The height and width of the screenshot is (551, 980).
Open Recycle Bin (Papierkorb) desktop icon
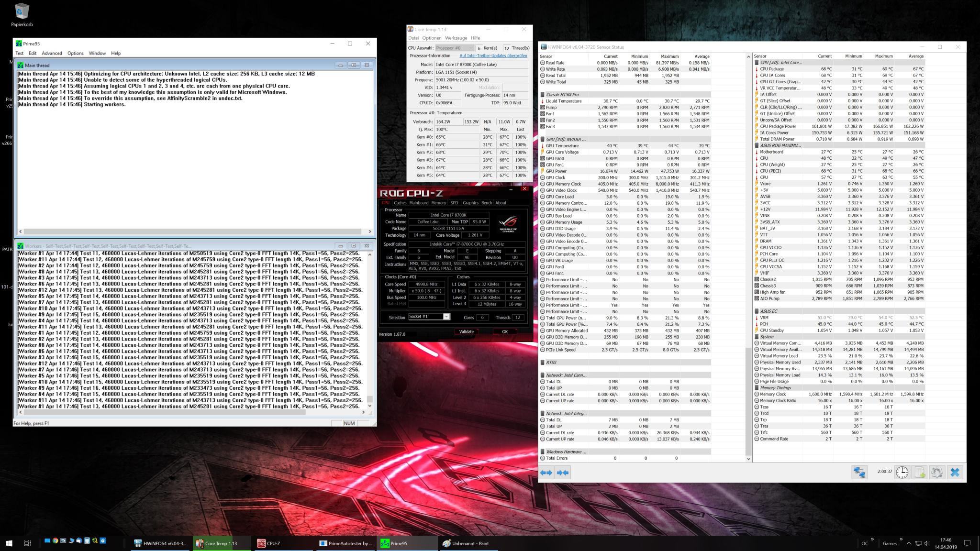coord(22,15)
